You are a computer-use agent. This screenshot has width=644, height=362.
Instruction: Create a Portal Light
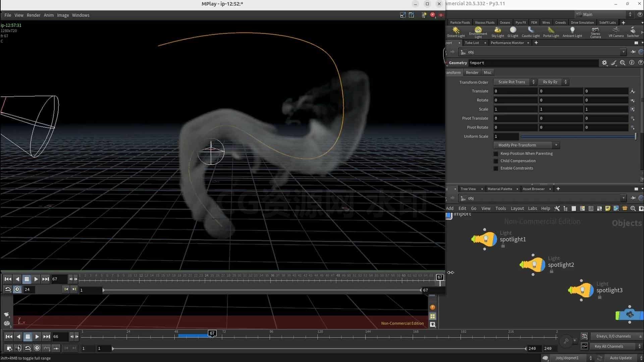(551, 32)
